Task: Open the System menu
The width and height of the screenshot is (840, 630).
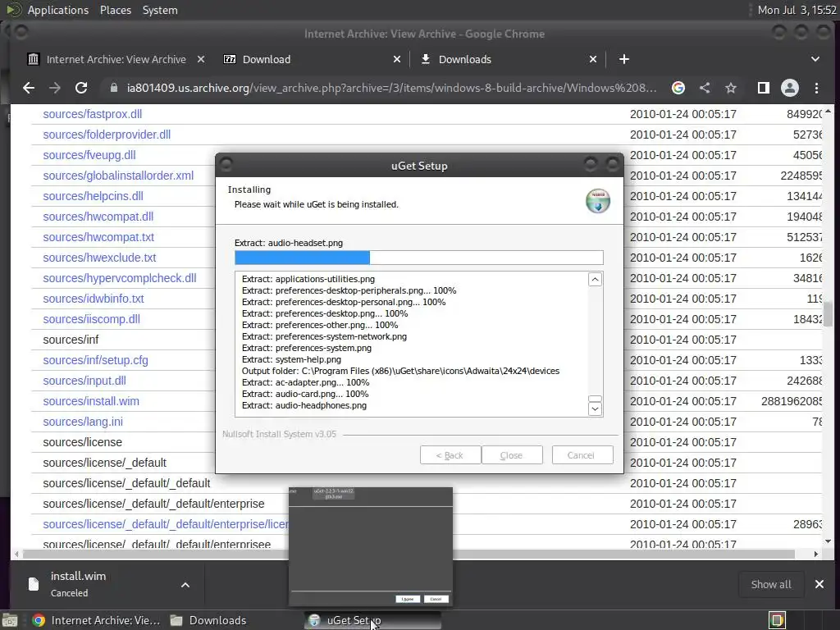Action: (x=160, y=10)
